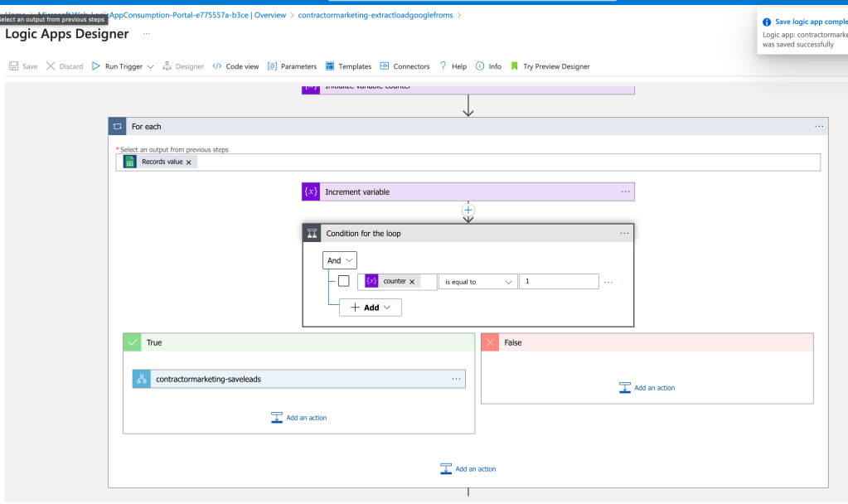
Task: Click the Condition for the loop icon
Action: pyautogui.click(x=312, y=234)
